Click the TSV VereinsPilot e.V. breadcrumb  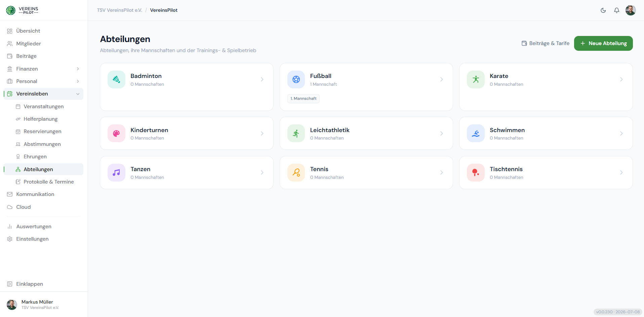coord(120,10)
